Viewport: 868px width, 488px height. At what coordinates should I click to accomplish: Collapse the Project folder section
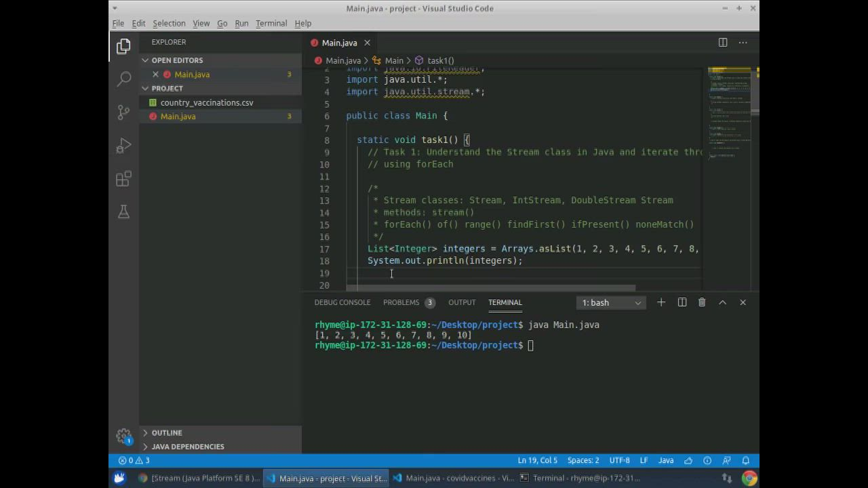tap(167, 88)
